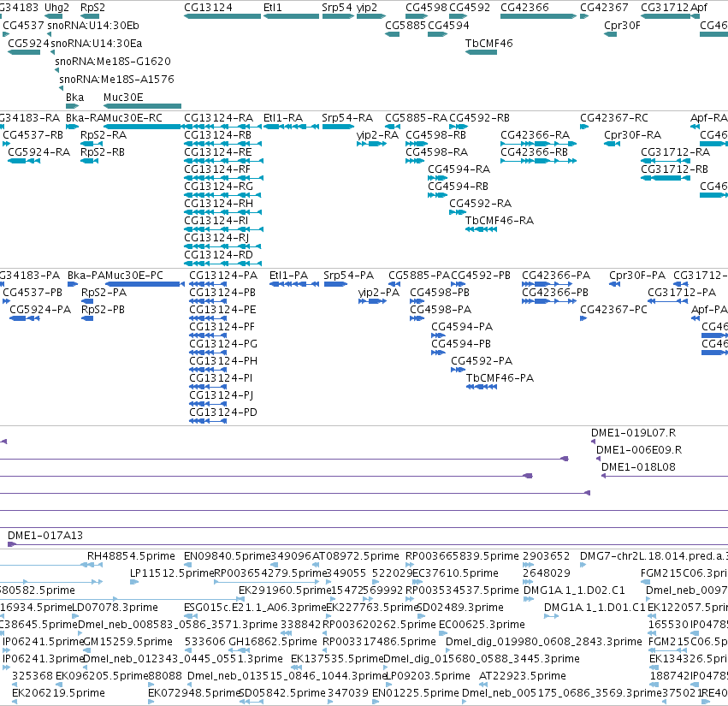Click the CG4537-RB transcript label

33,135
